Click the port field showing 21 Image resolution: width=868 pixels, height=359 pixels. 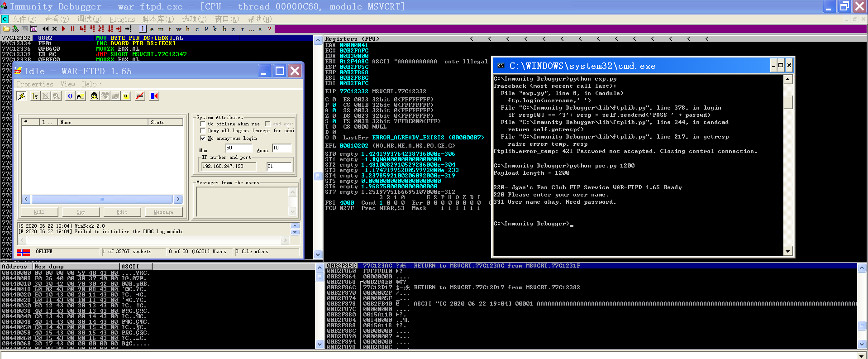click(279, 167)
